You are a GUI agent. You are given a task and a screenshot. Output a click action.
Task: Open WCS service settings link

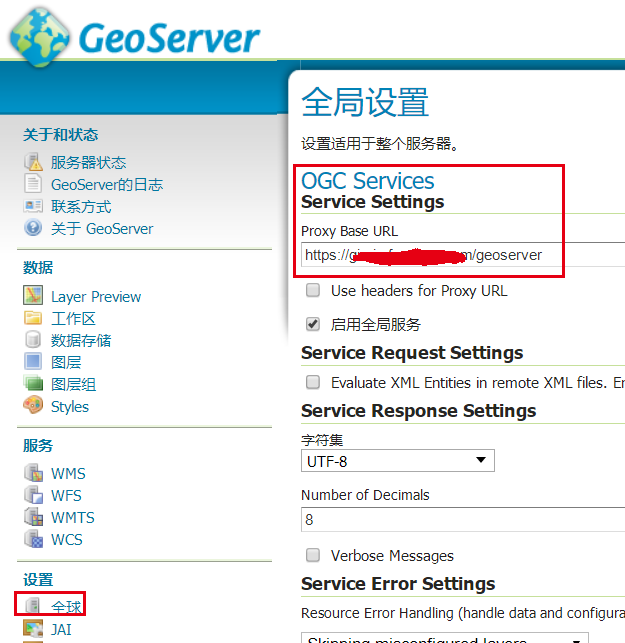click(66, 540)
